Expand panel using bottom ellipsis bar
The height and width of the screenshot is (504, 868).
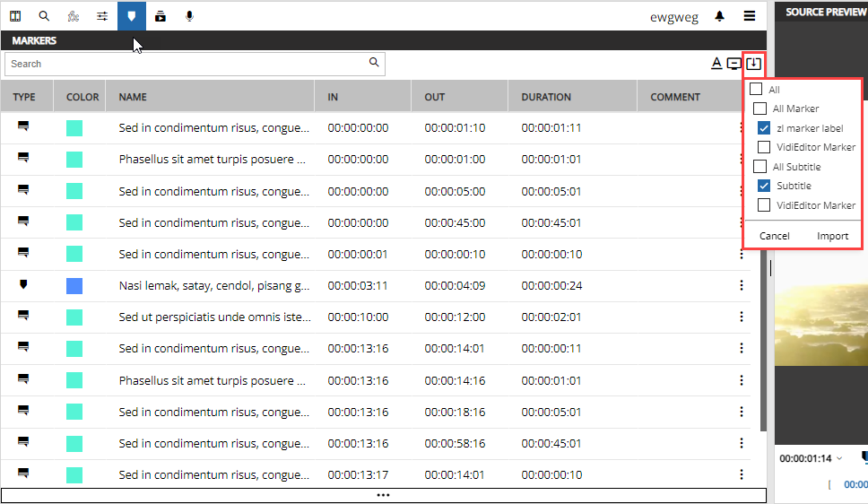point(383,495)
